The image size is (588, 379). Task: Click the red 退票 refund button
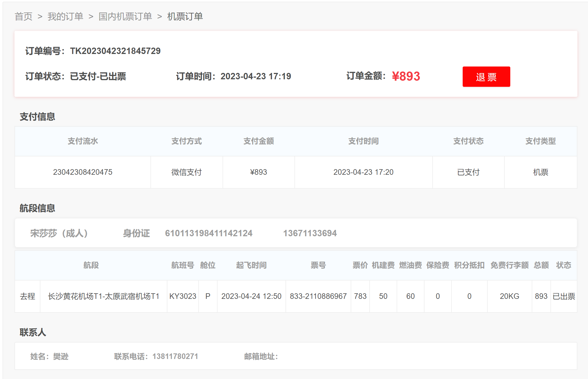pos(486,77)
